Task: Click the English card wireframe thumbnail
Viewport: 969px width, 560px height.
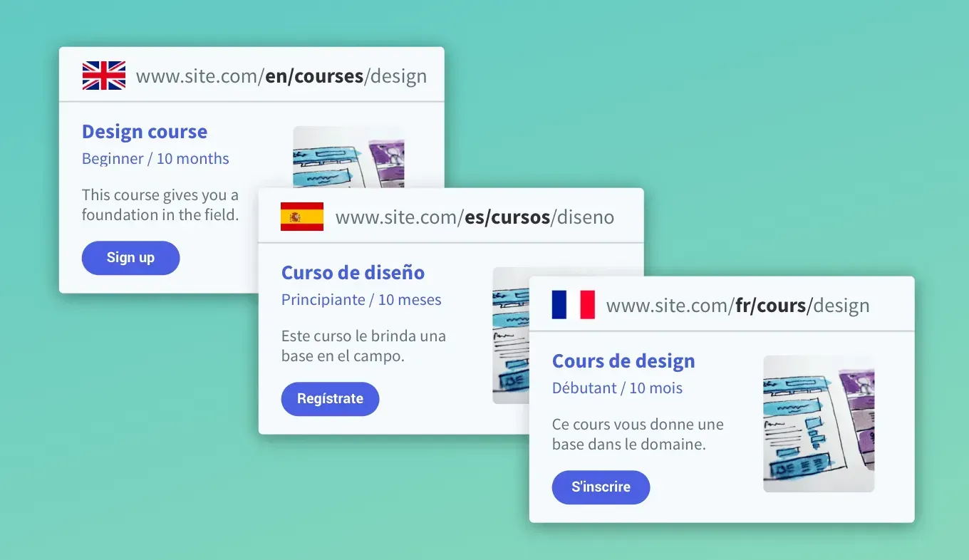Action: click(348, 157)
